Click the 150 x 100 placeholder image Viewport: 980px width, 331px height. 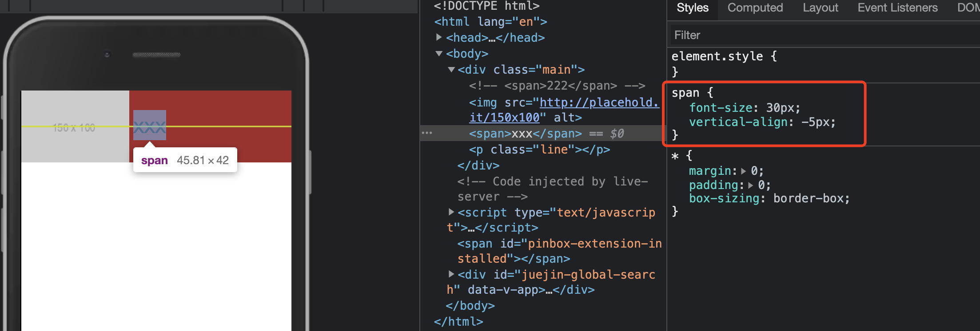(x=75, y=126)
